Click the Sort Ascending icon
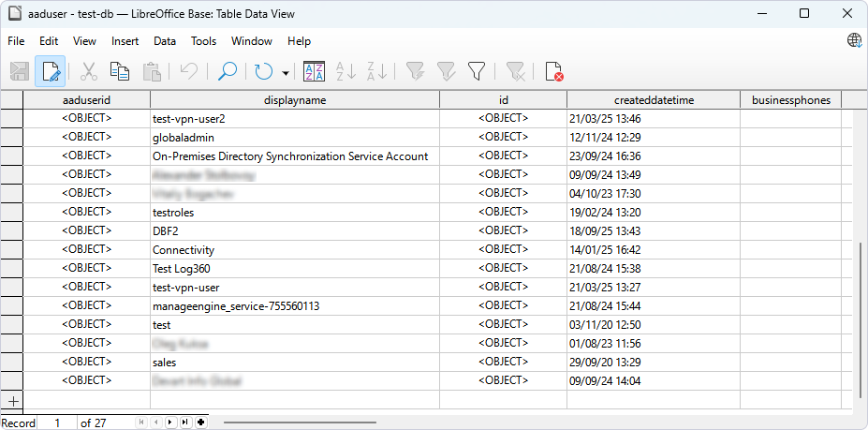This screenshot has height=430, width=868. point(346,71)
